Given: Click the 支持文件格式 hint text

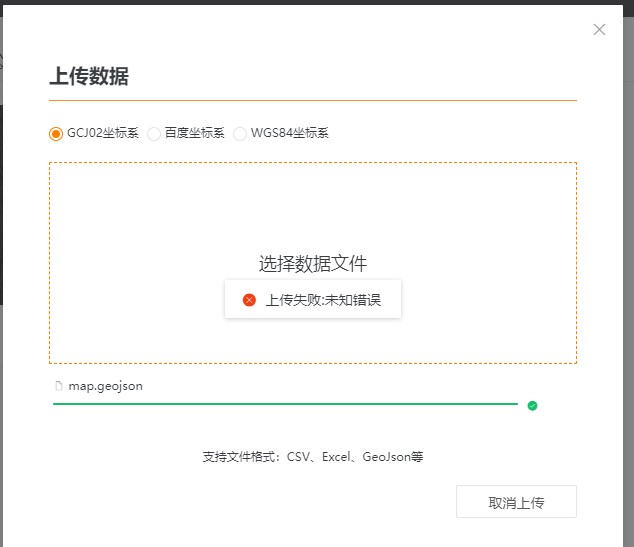Looking at the screenshot, I should (313, 457).
